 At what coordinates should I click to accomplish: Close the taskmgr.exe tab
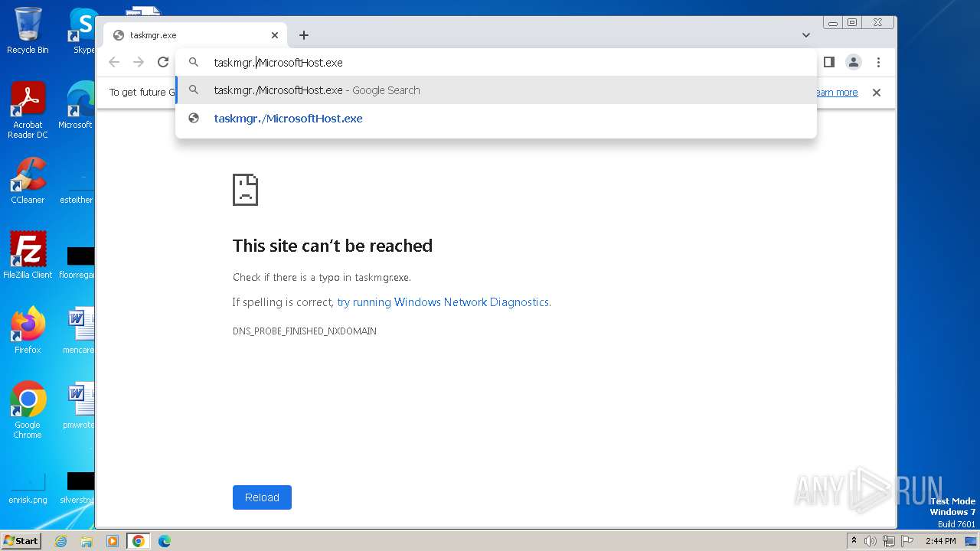click(x=275, y=35)
